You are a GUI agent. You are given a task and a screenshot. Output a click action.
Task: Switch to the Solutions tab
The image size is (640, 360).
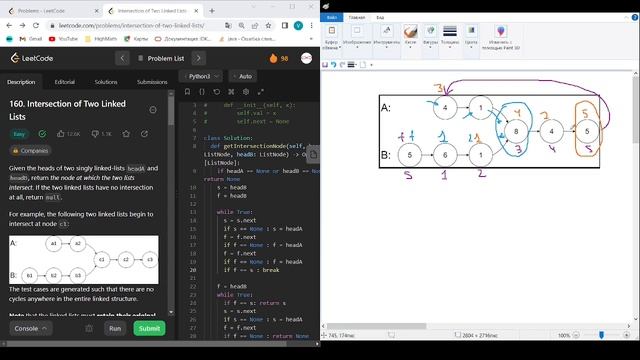(106, 82)
